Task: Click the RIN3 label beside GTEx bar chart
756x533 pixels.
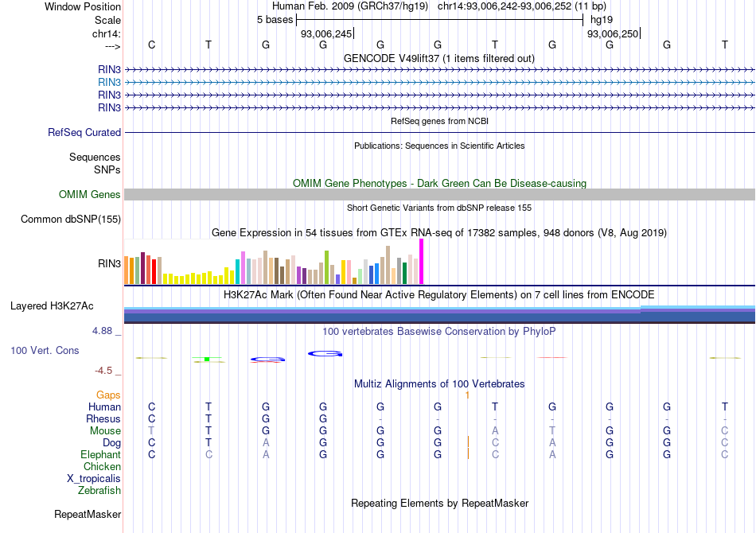Action: pos(109,263)
